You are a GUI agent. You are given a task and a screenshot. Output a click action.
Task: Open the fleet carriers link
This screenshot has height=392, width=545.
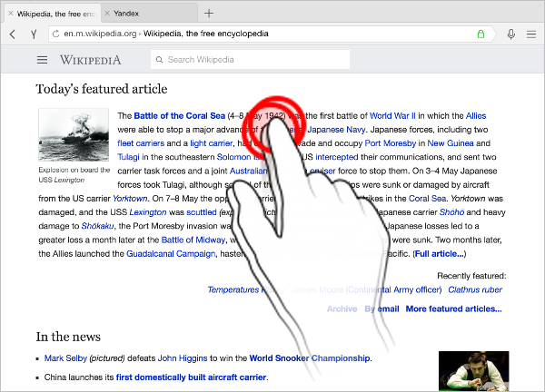click(141, 143)
